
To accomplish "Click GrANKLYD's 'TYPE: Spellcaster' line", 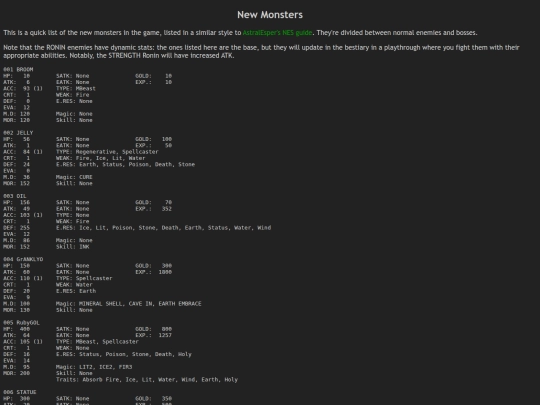I will tap(84, 278).
